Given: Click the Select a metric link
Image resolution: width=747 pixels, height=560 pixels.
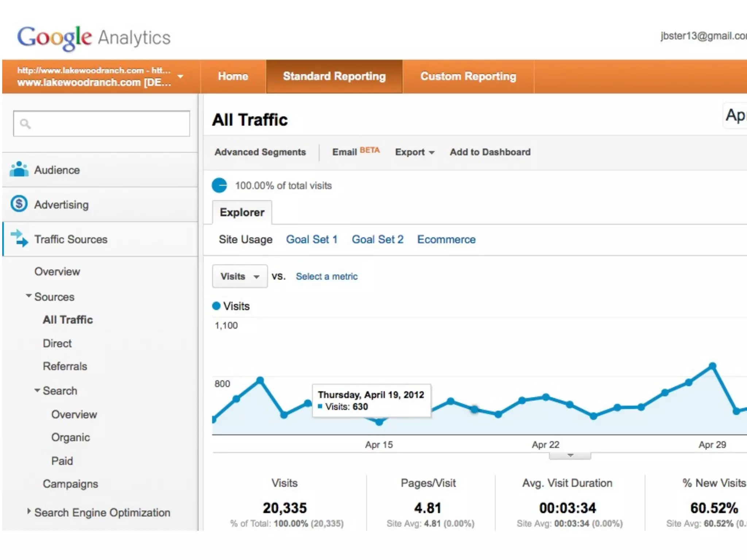Looking at the screenshot, I should point(326,276).
